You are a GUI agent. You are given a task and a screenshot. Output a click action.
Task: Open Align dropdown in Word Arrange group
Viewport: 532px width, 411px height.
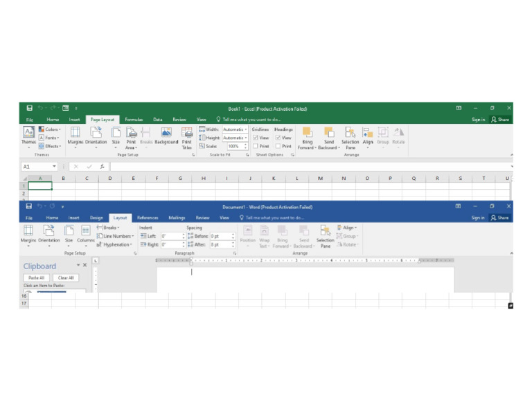(x=347, y=228)
